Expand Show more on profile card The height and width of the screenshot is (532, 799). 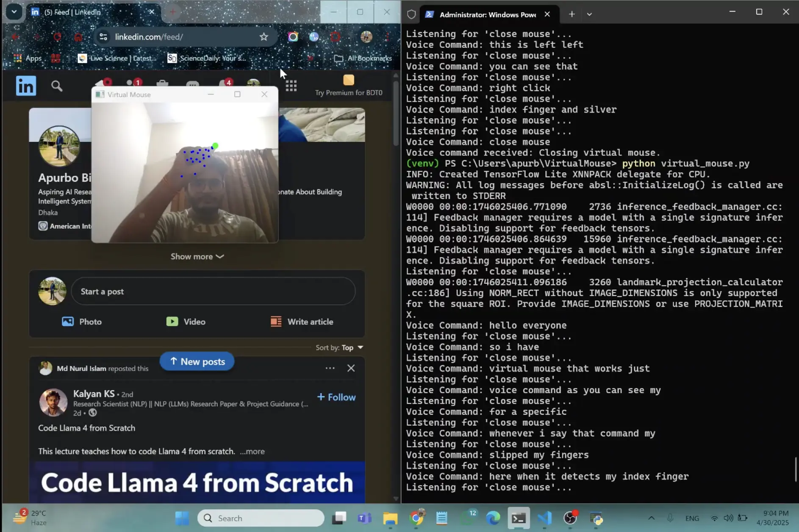(x=197, y=256)
